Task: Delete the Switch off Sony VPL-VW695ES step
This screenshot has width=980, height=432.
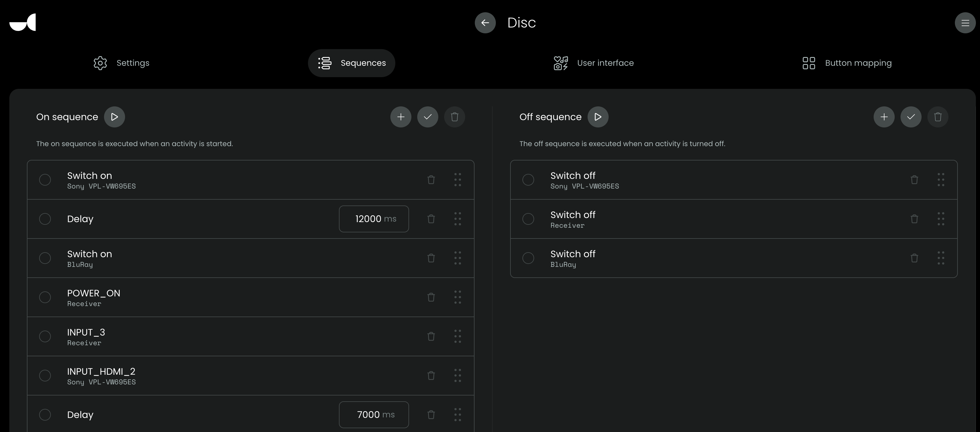Action: [x=914, y=180]
